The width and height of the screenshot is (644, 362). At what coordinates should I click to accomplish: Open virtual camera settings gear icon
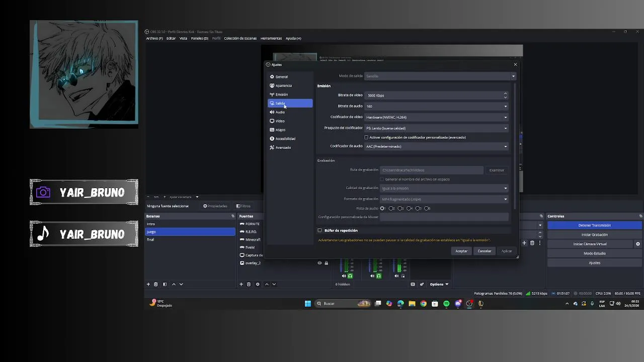point(638,244)
